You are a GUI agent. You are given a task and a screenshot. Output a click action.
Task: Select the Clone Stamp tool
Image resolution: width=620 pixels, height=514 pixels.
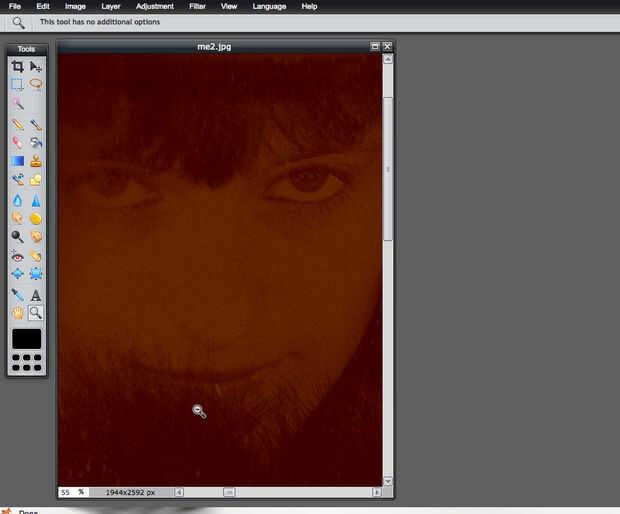pos(36,161)
